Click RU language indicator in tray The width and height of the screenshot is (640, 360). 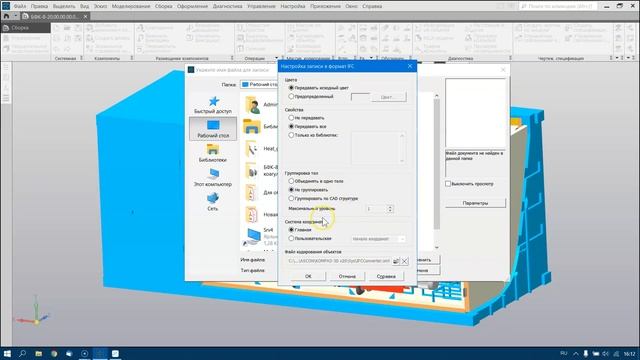564,353
